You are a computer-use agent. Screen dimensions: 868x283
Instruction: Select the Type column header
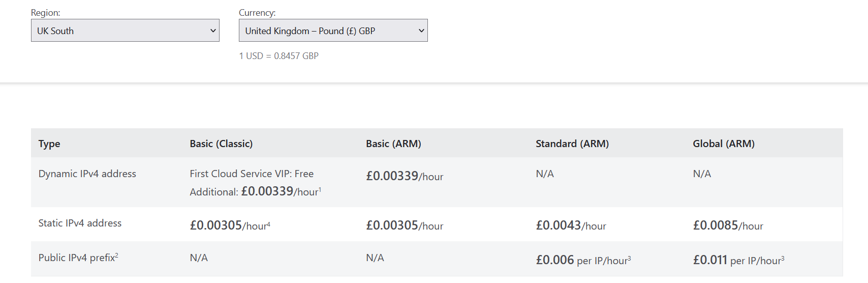click(49, 144)
